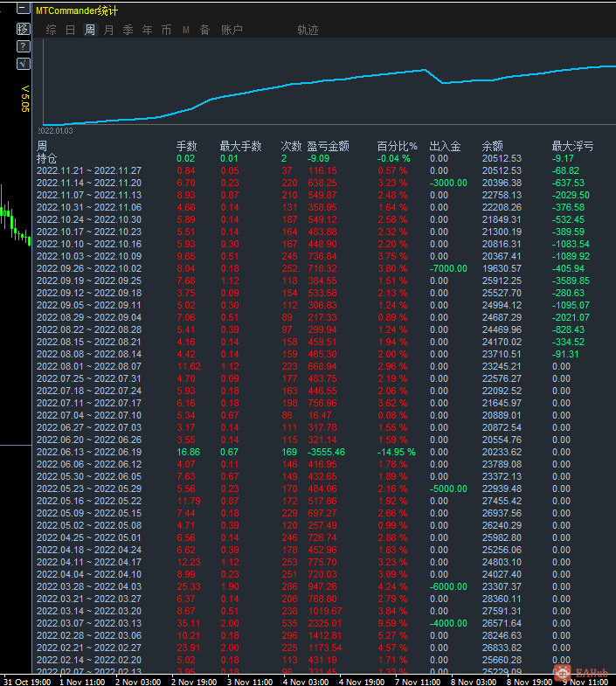Click the 20512.53 balance in 持仓 row
The height and width of the screenshot is (686, 616).
(x=502, y=158)
